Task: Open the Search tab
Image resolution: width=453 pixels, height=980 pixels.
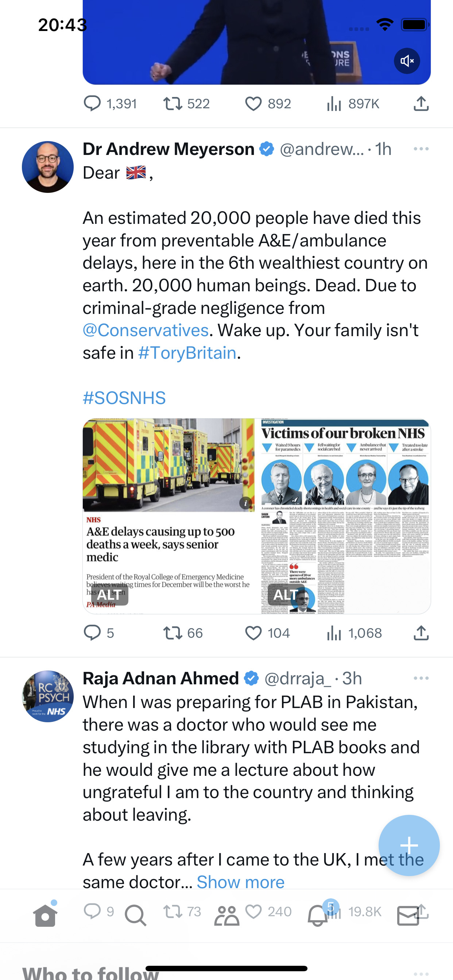Action: pos(136,915)
